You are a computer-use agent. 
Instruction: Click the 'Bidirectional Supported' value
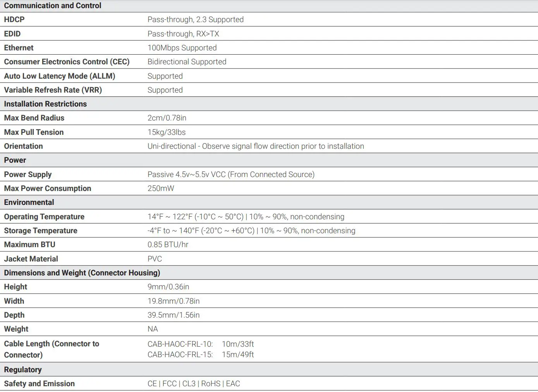point(187,62)
